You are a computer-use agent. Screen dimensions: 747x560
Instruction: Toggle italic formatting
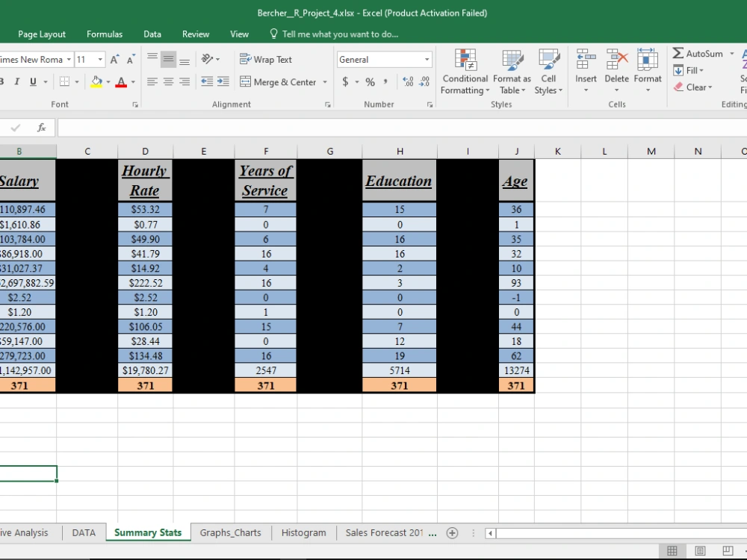click(x=18, y=81)
